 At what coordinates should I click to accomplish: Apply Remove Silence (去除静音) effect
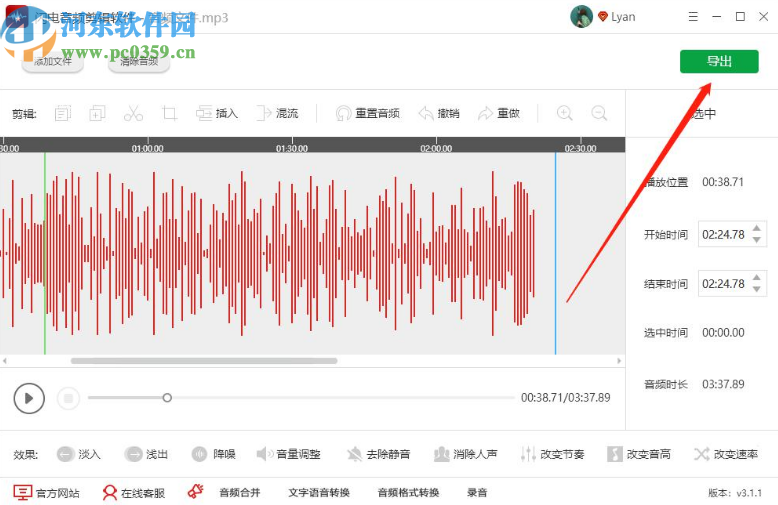(x=379, y=454)
